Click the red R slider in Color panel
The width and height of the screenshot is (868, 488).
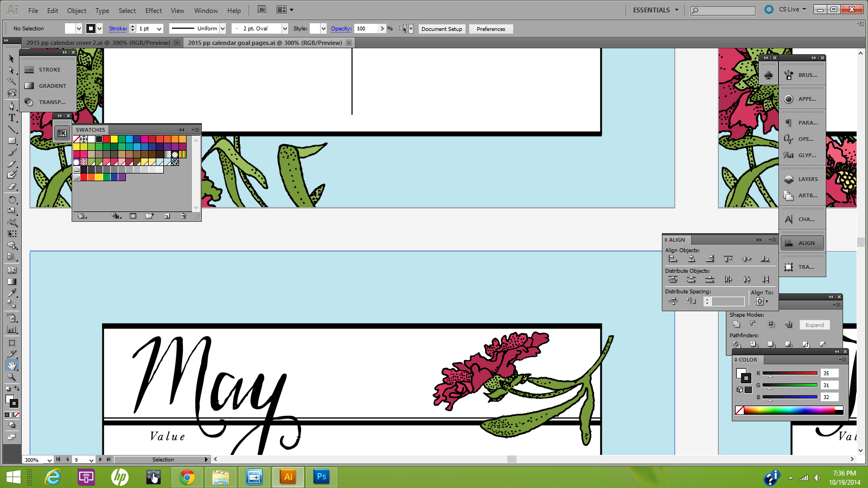coord(790,373)
